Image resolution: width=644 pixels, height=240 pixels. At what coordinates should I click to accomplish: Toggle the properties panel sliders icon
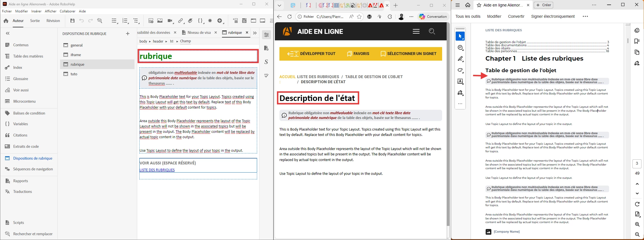266,35
